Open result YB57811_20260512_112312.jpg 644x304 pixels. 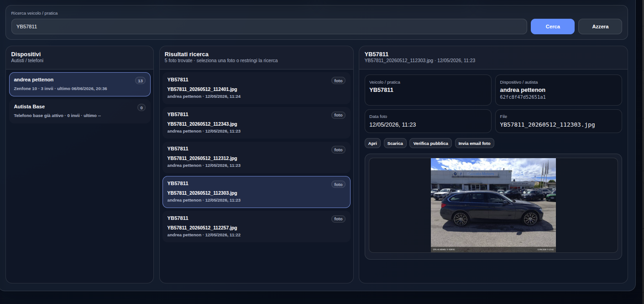coord(257,157)
